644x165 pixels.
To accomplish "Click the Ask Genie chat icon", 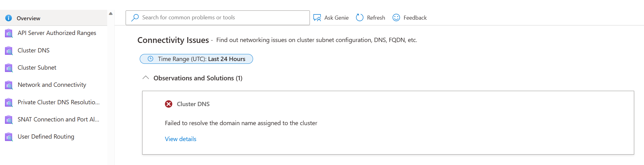I will pos(317,18).
